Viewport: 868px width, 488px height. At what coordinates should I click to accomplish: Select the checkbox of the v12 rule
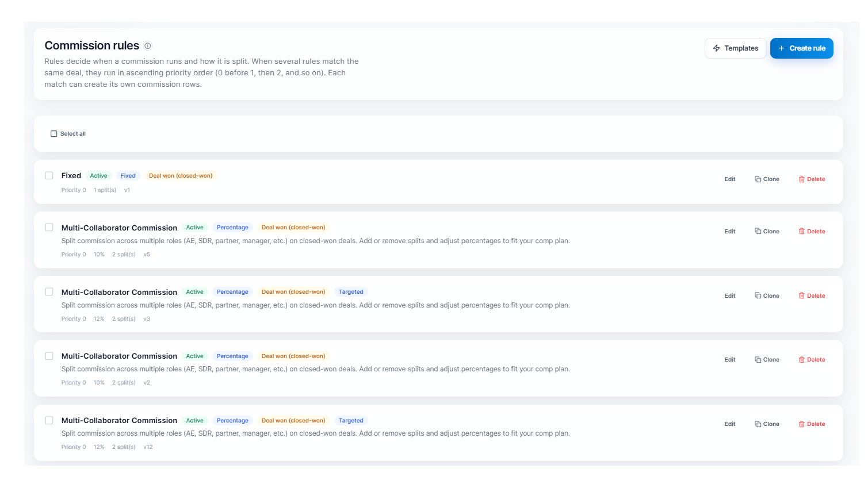(49, 421)
